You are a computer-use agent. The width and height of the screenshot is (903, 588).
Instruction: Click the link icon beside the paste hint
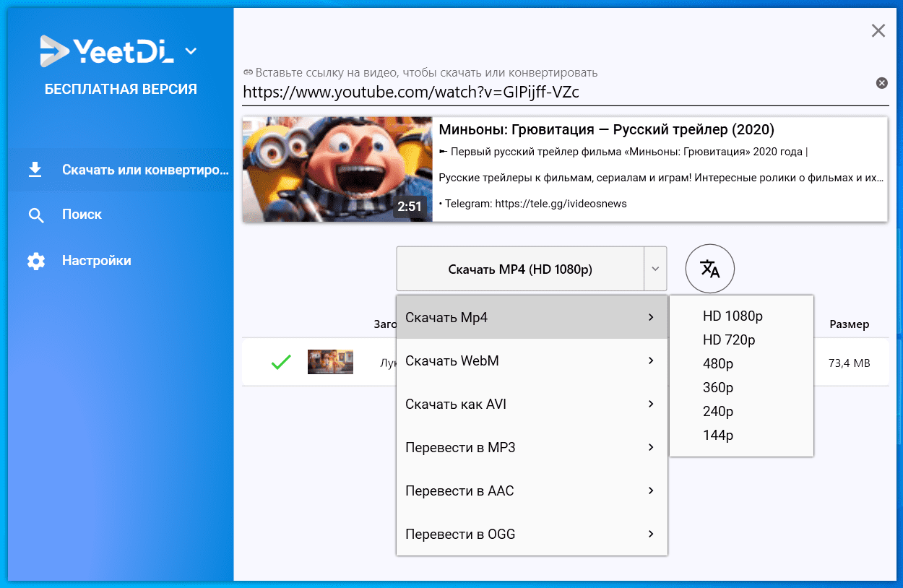[x=248, y=72]
